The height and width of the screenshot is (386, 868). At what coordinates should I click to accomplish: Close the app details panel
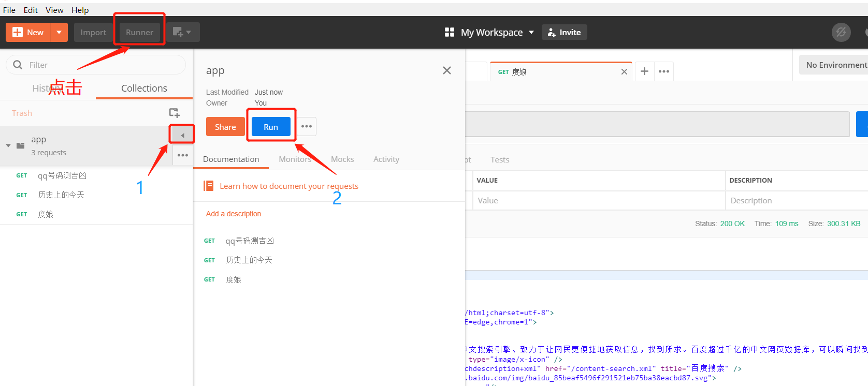pos(447,70)
